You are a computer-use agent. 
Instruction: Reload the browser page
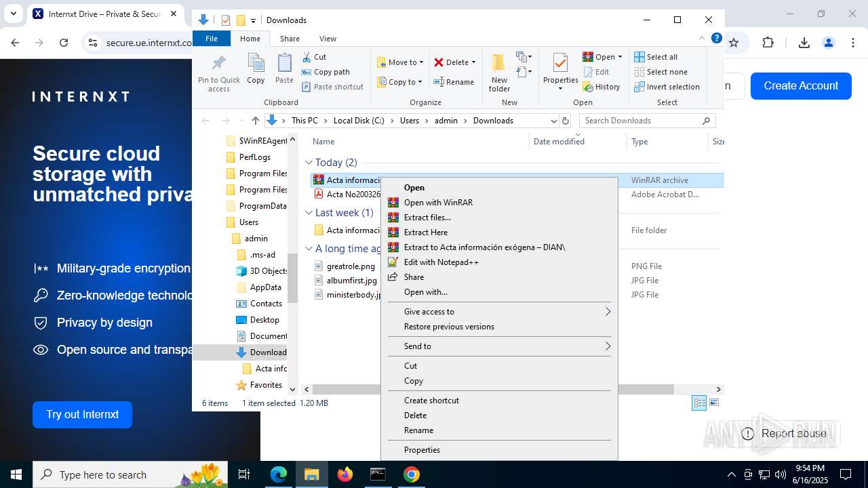click(x=64, y=43)
